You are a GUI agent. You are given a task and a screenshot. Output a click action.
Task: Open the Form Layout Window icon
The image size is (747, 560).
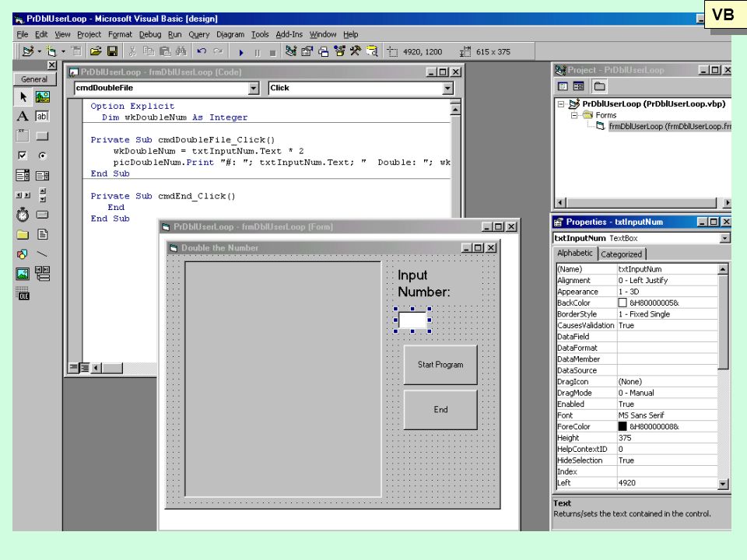324,51
